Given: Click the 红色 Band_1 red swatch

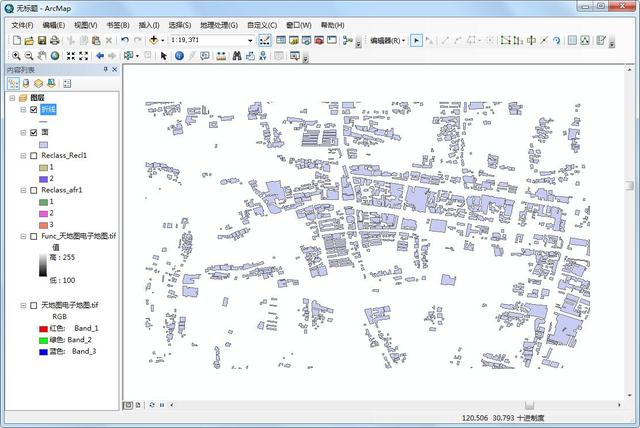Looking at the screenshot, I should [43, 329].
